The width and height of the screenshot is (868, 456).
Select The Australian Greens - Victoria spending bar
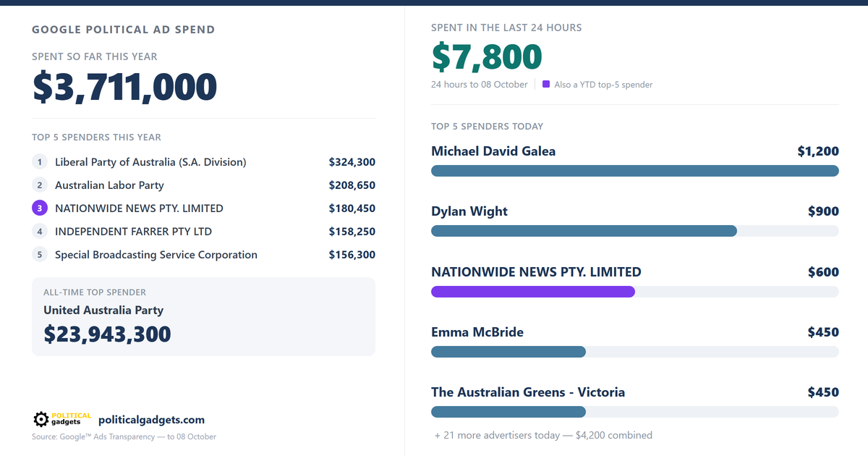[x=509, y=412]
